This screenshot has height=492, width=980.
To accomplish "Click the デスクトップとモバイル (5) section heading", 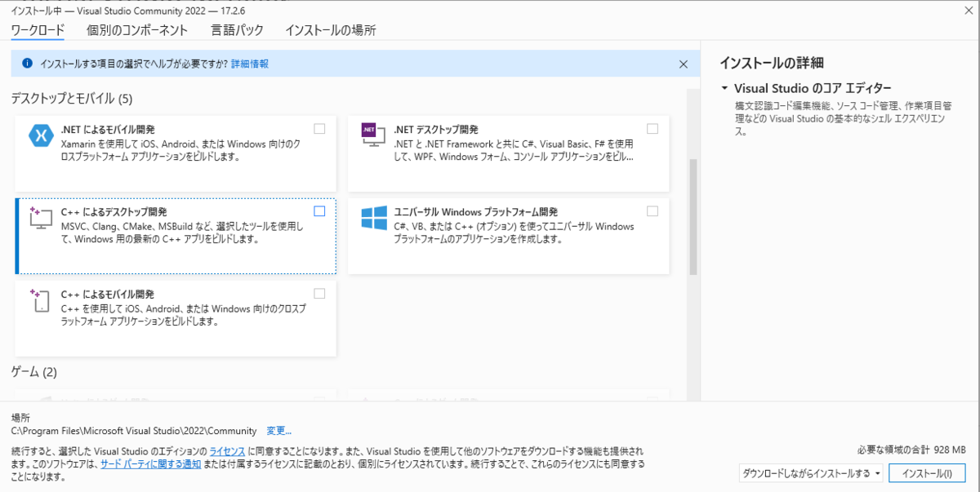I will pos(71,99).
